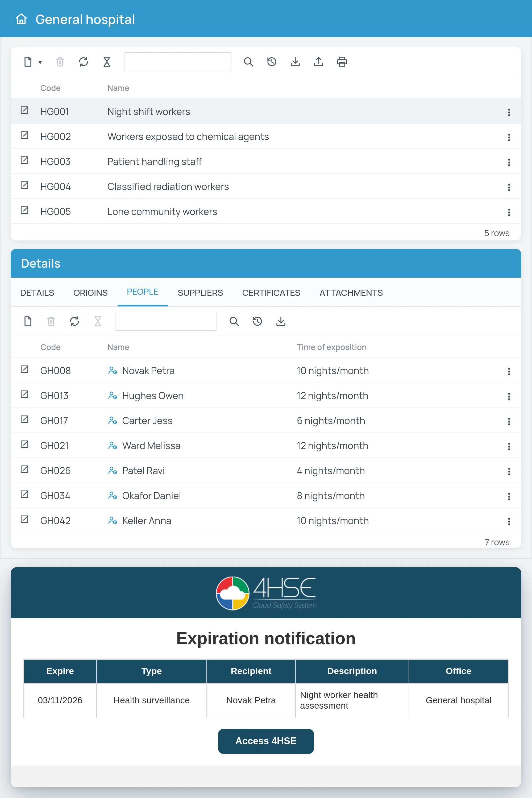Image resolution: width=532 pixels, height=798 pixels.
Task: Focus the top search input field
Action: 177,62
